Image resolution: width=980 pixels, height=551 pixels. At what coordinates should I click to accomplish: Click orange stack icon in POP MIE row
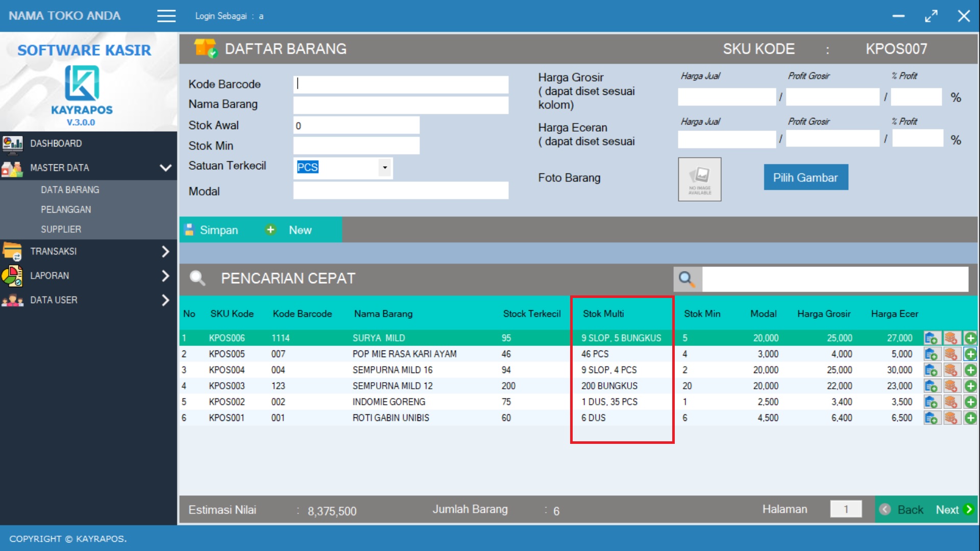pyautogui.click(x=951, y=354)
